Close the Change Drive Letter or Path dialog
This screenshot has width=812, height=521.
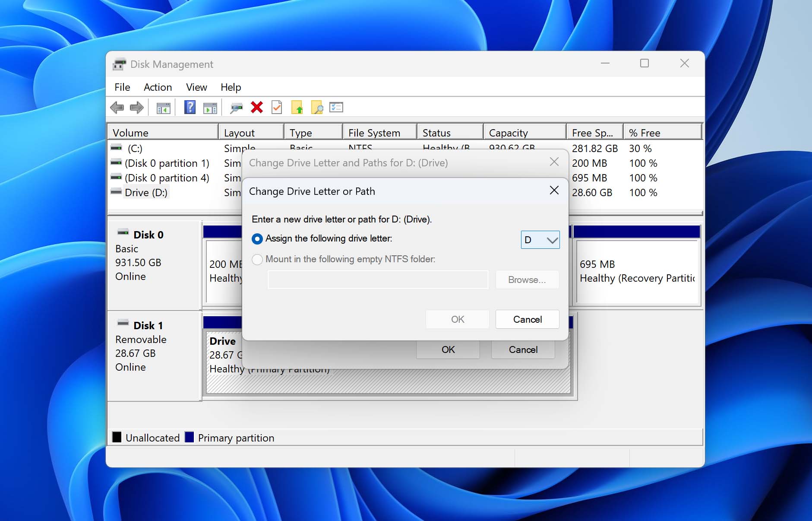point(554,191)
